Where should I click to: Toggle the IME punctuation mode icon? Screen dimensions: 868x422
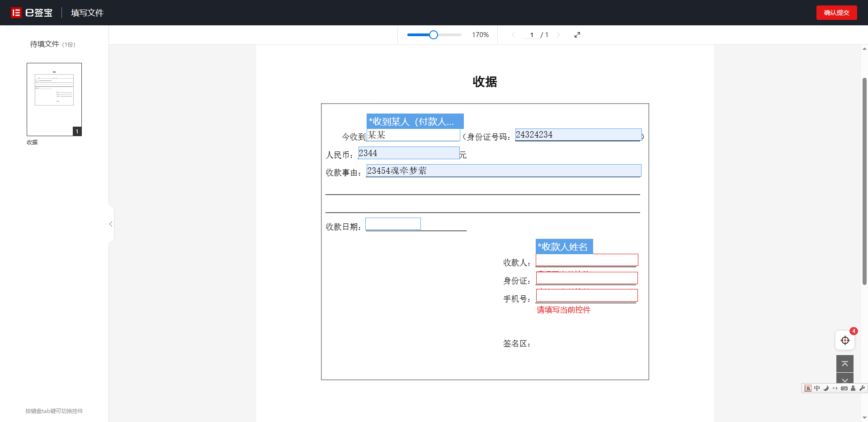coord(835,388)
